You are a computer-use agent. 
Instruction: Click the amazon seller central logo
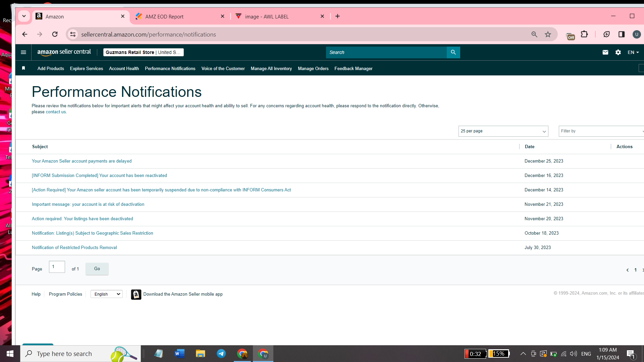coord(64,52)
